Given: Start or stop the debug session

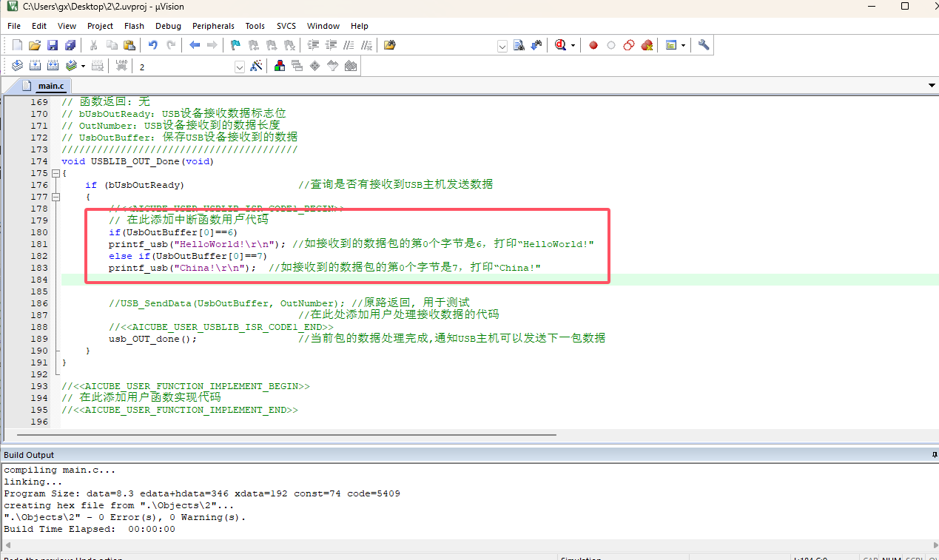Looking at the screenshot, I should (x=562, y=45).
